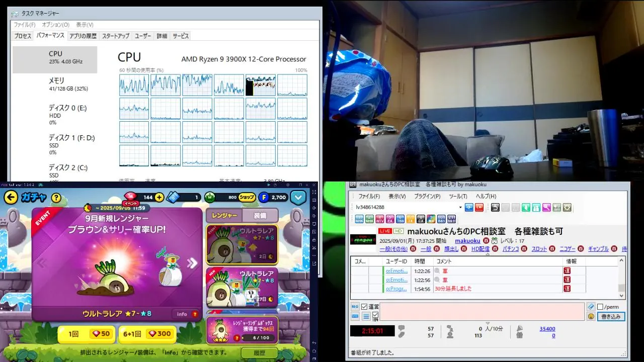Tap the ranger box red question icon
Screen dimensions: 644x362
coord(236,338)
